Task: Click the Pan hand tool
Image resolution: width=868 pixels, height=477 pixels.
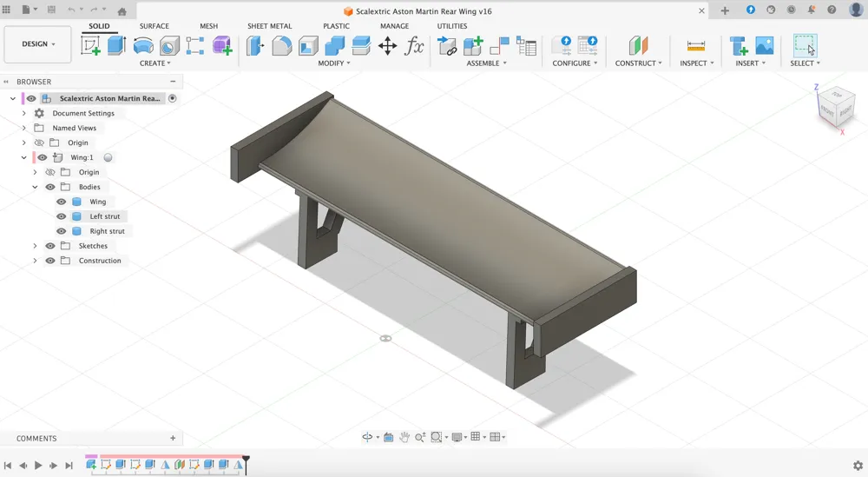Action: coord(404,437)
